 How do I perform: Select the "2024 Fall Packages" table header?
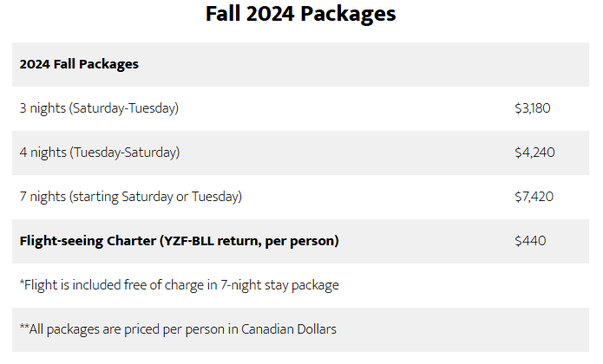point(79,64)
